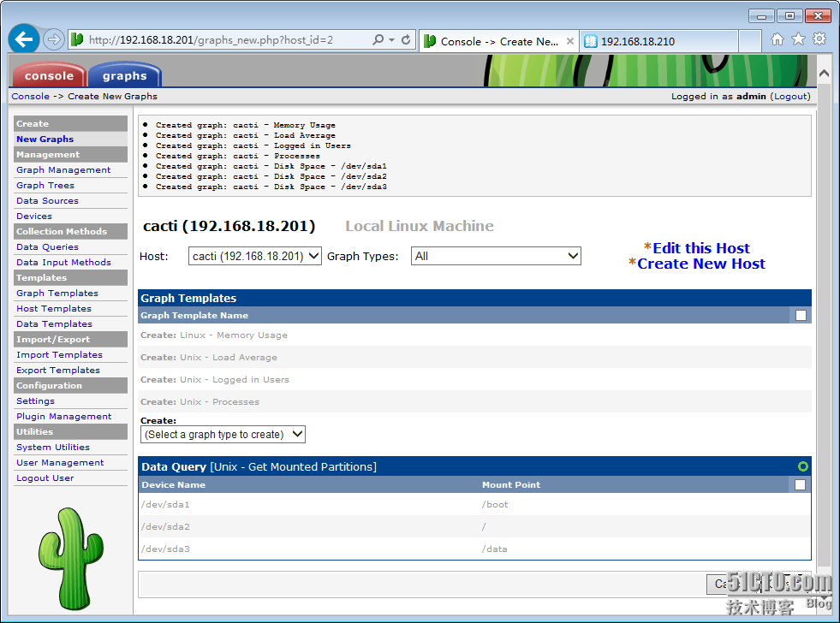The height and width of the screenshot is (623, 840).
Task: Open User Management in sidebar
Action: click(60, 462)
